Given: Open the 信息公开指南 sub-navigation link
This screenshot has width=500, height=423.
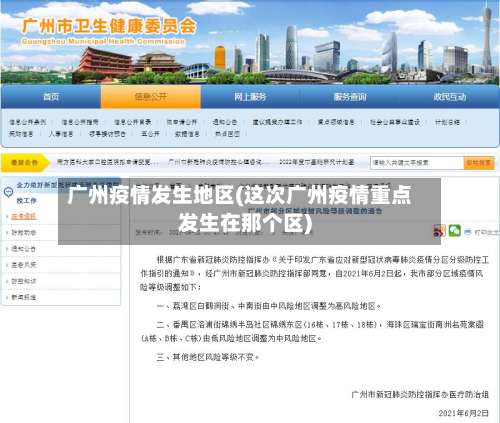Looking at the screenshot, I should click(x=80, y=122).
